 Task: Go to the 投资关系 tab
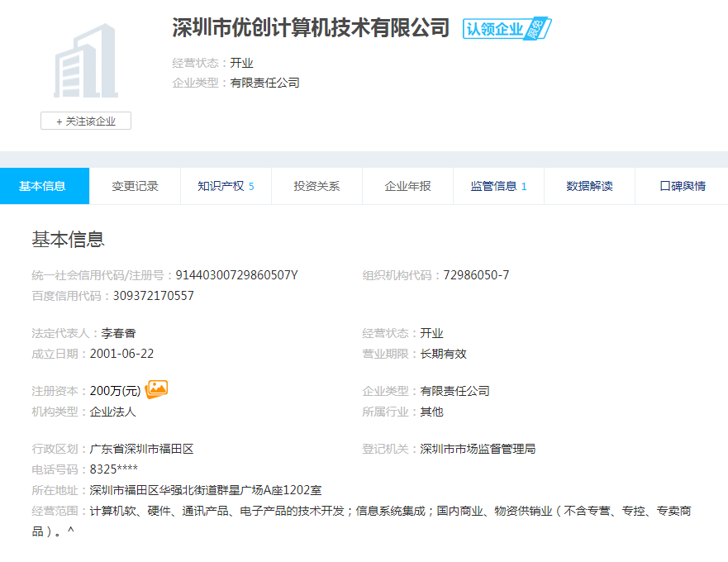click(316, 186)
